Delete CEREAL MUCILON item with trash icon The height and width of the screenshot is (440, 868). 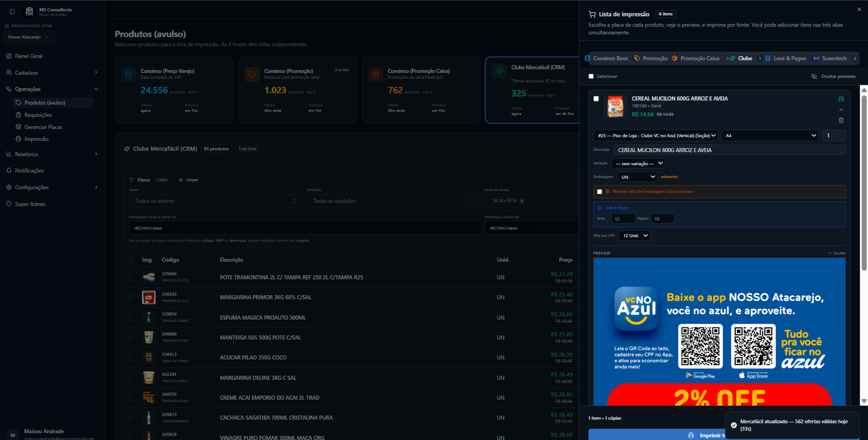tap(841, 120)
